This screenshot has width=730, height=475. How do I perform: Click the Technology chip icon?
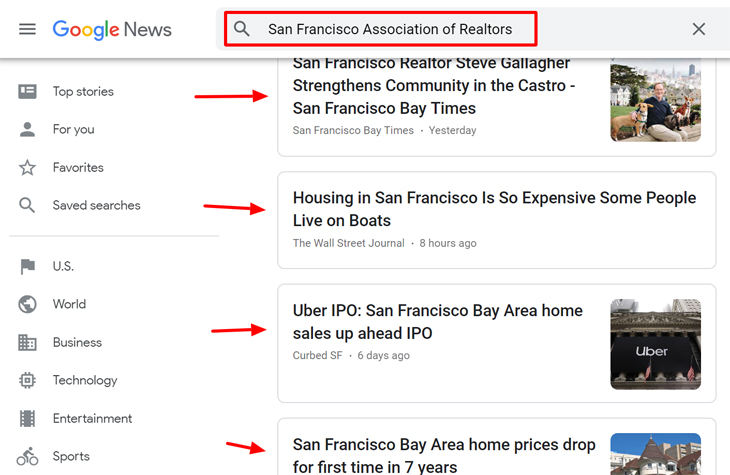click(27, 380)
